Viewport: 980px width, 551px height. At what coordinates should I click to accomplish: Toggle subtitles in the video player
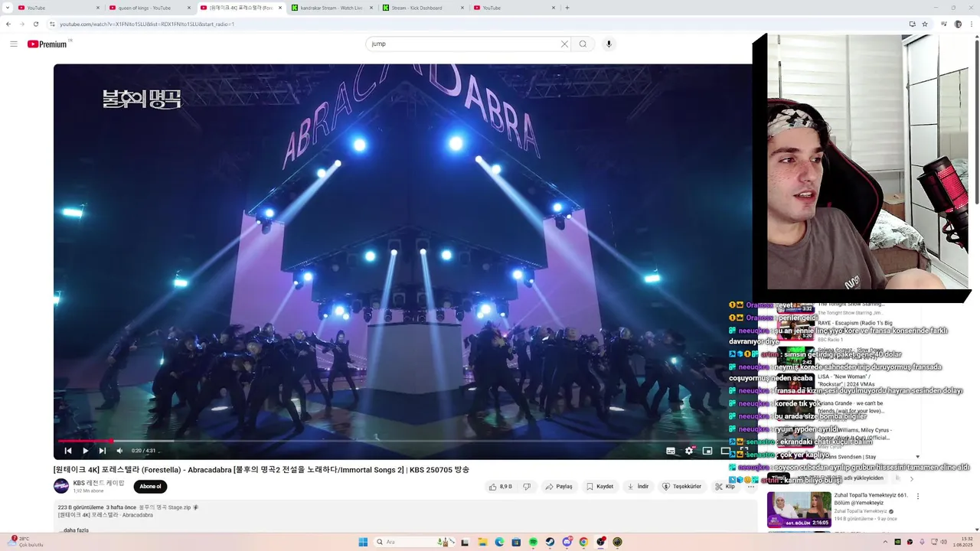click(671, 451)
